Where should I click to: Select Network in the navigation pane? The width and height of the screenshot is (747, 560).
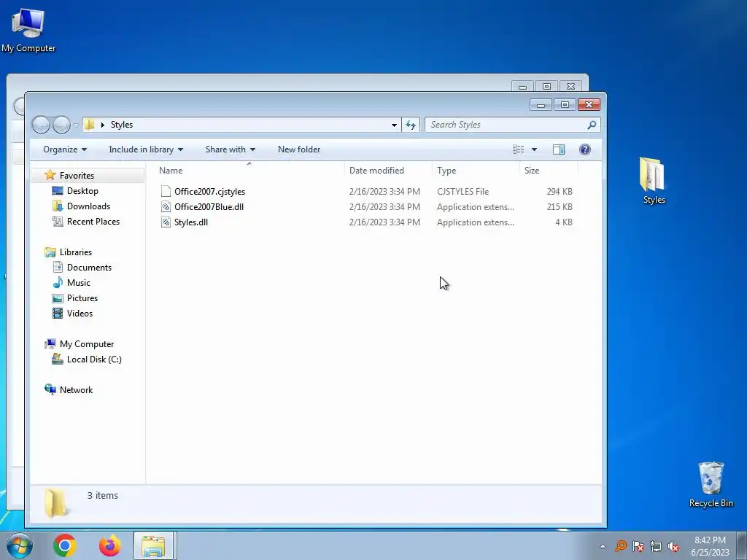coord(76,390)
